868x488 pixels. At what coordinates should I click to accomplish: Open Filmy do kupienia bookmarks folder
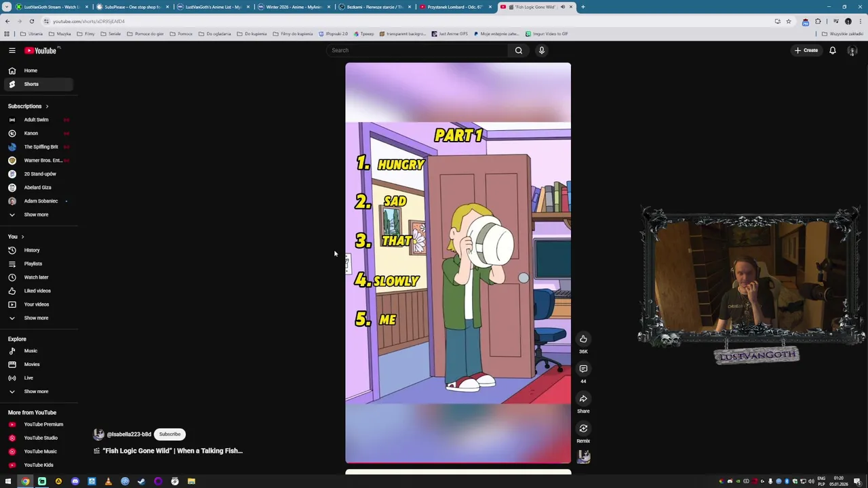click(292, 34)
